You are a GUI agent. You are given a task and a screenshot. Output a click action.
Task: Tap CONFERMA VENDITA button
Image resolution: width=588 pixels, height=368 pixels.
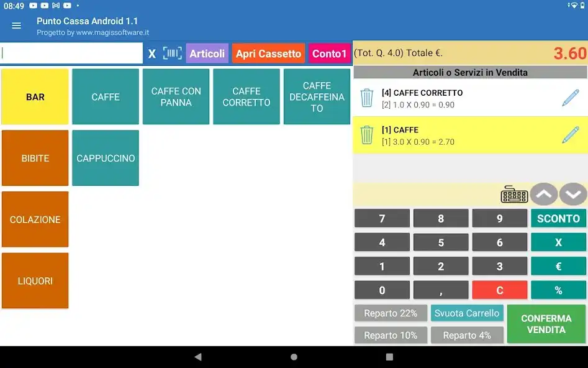coord(546,324)
